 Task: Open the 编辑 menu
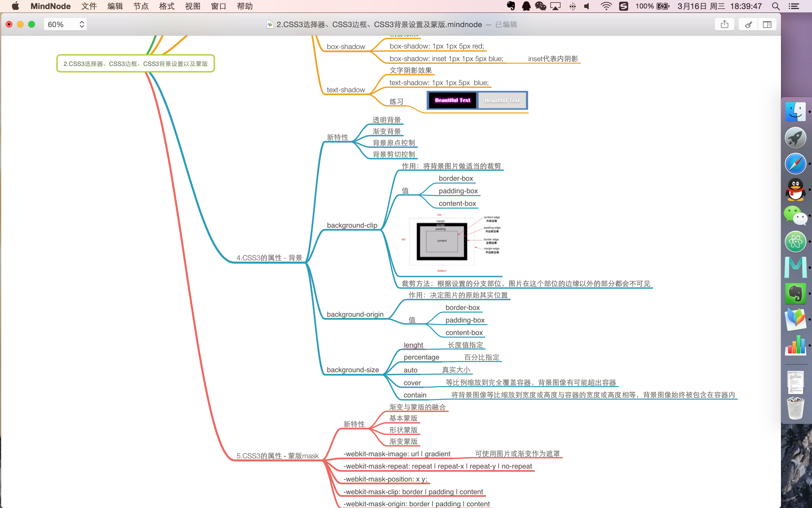click(115, 6)
